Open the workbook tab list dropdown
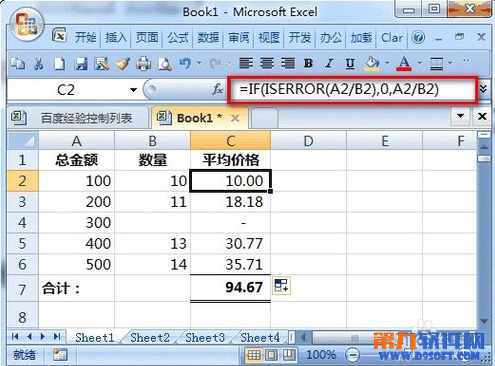Viewport: 495px width, 366px height. click(x=460, y=116)
